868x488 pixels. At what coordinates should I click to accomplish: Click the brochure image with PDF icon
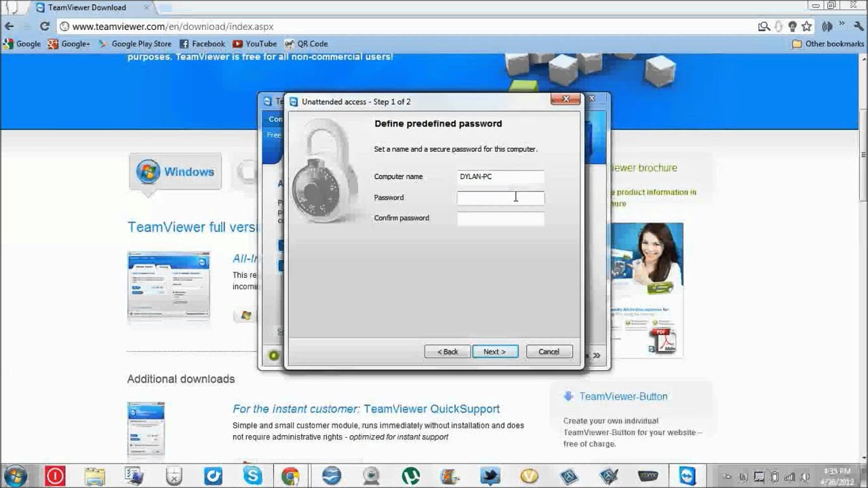click(x=647, y=289)
